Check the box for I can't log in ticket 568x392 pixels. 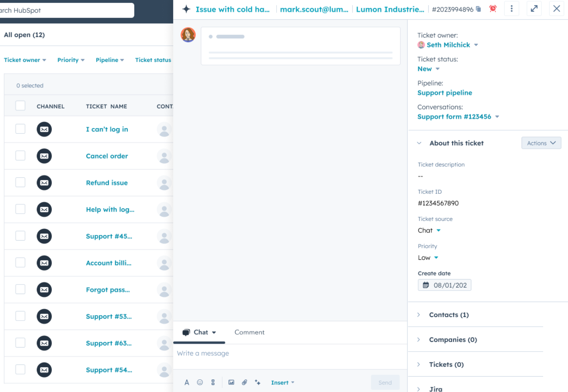tap(20, 129)
